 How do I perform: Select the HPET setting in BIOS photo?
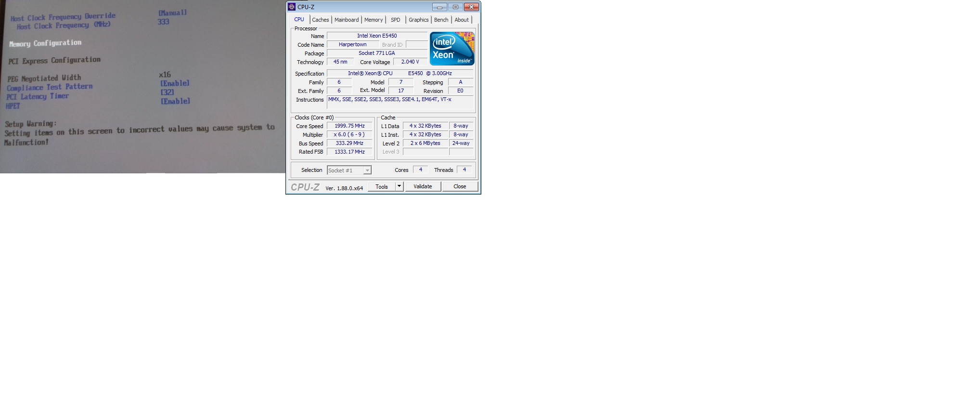coord(13,106)
